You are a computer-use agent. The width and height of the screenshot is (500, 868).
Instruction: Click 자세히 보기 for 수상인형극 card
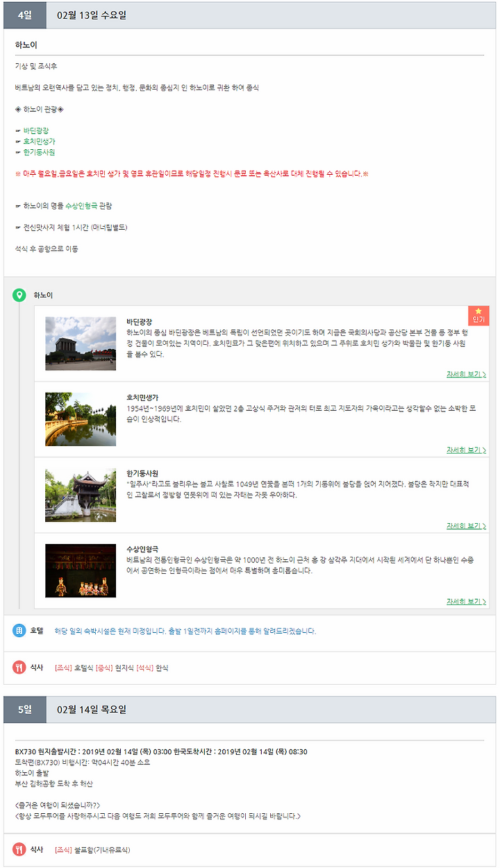coord(466,601)
